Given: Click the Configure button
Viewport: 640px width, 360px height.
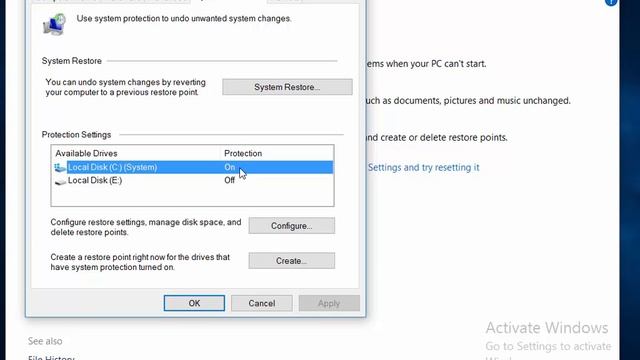Looking at the screenshot, I should coord(291,226).
